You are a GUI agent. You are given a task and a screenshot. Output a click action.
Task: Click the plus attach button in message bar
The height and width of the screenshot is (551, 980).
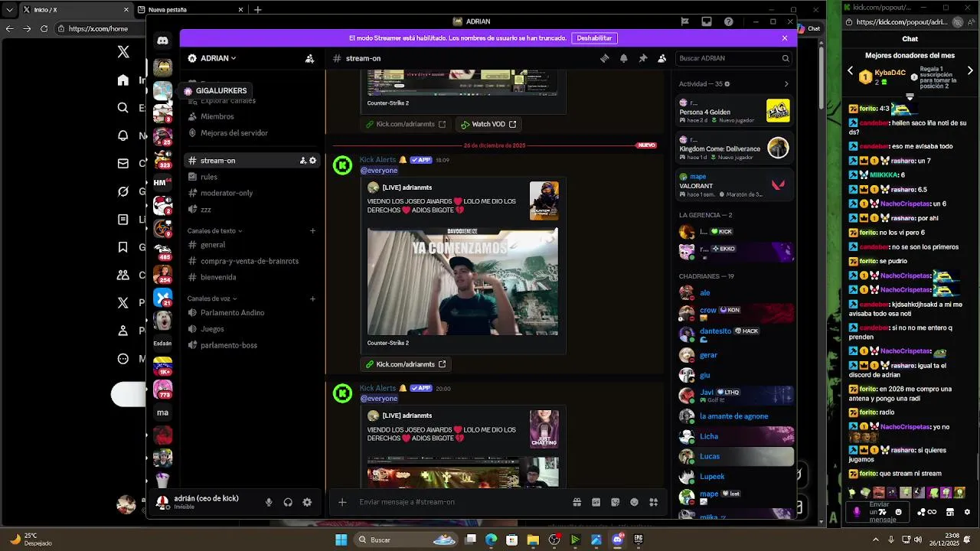(x=342, y=502)
